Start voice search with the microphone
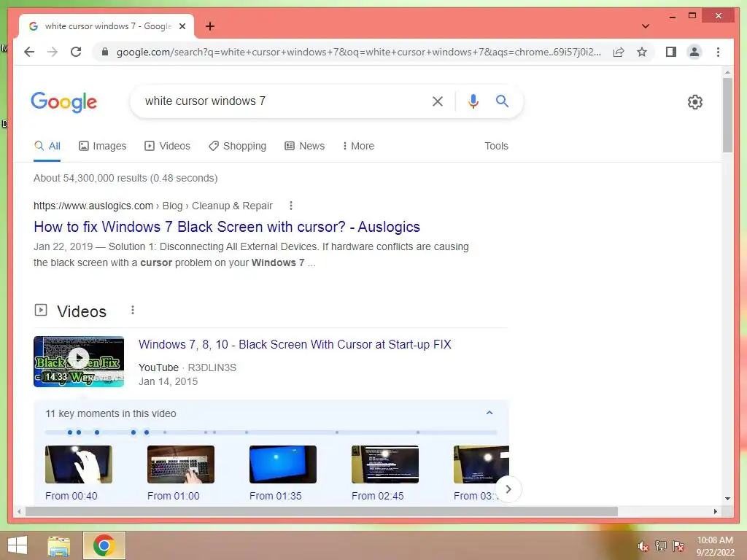Viewport: 747px width, 560px height. [473, 101]
